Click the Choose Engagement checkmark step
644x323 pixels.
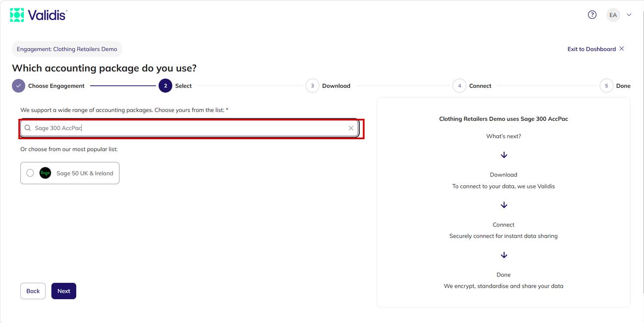click(18, 86)
